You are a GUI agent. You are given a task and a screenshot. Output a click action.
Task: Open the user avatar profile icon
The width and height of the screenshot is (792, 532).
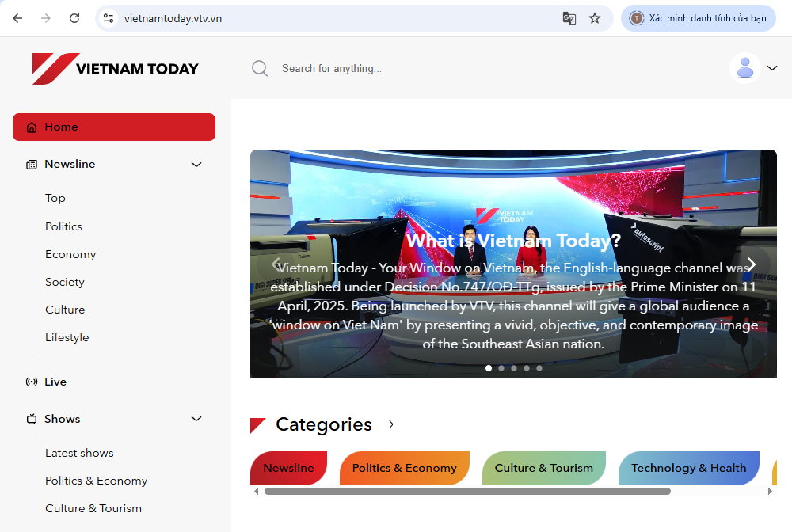(745, 67)
